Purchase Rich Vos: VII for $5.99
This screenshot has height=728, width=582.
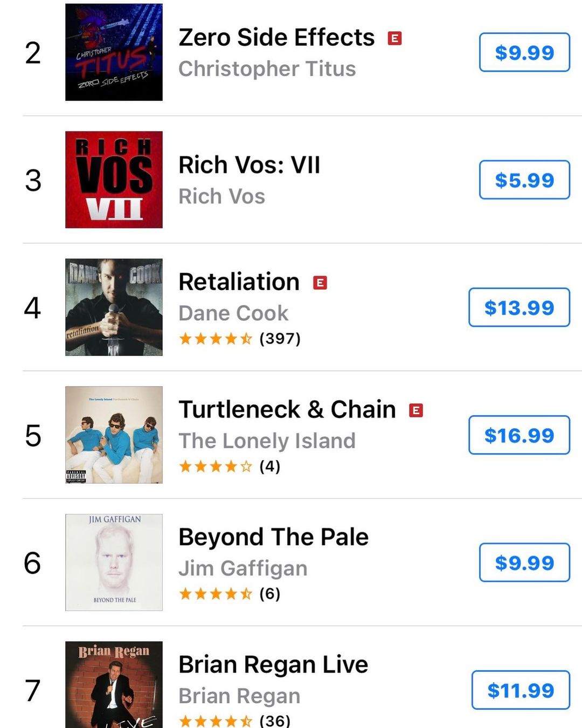pos(524,180)
